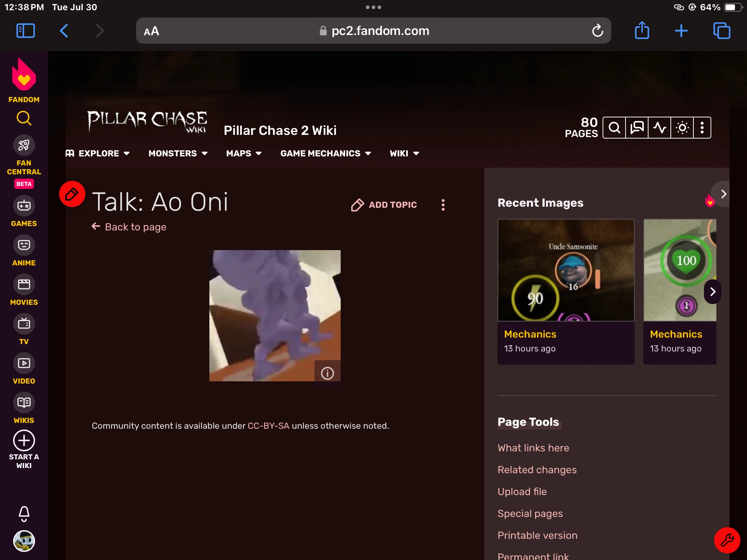This screenshot has height=560, width=747.
Task: Open notifications with the bell icon
Action: [x=24, y=513]
